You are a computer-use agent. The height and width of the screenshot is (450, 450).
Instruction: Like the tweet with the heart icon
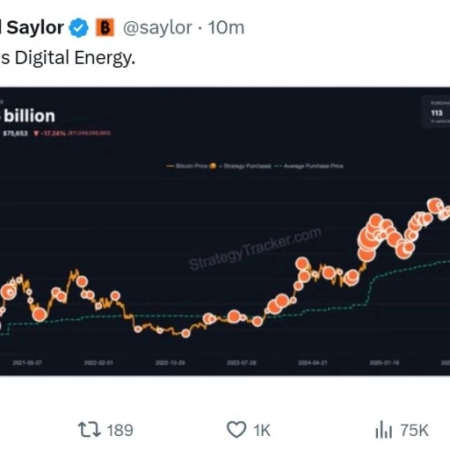point(236,429)
